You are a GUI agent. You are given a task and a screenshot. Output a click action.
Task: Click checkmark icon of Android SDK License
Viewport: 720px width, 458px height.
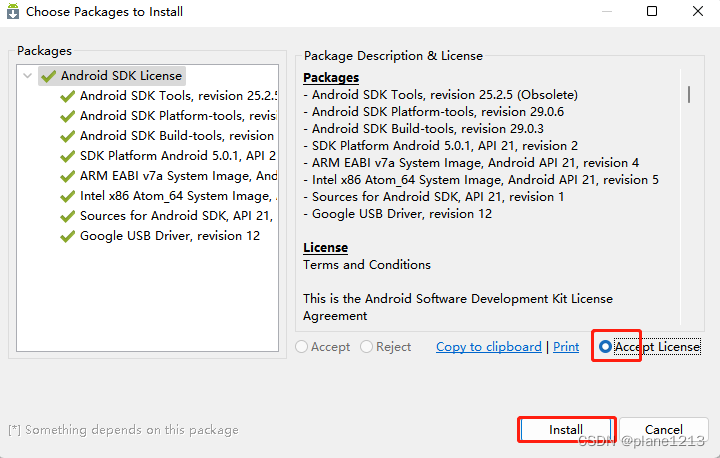[x=48, y=76]
